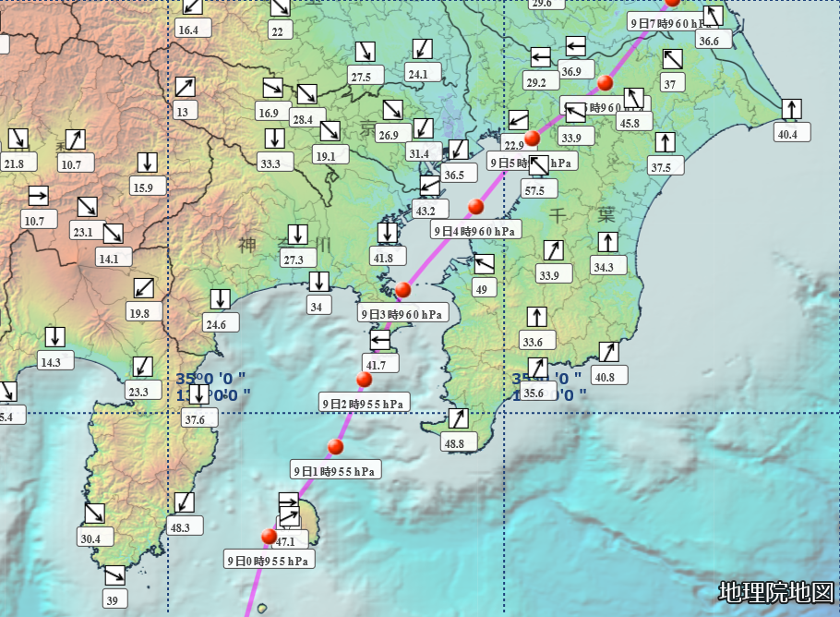Select the red track marker for 9日1時
Screen dimensions: 840x617
click(x=335, y=447)
